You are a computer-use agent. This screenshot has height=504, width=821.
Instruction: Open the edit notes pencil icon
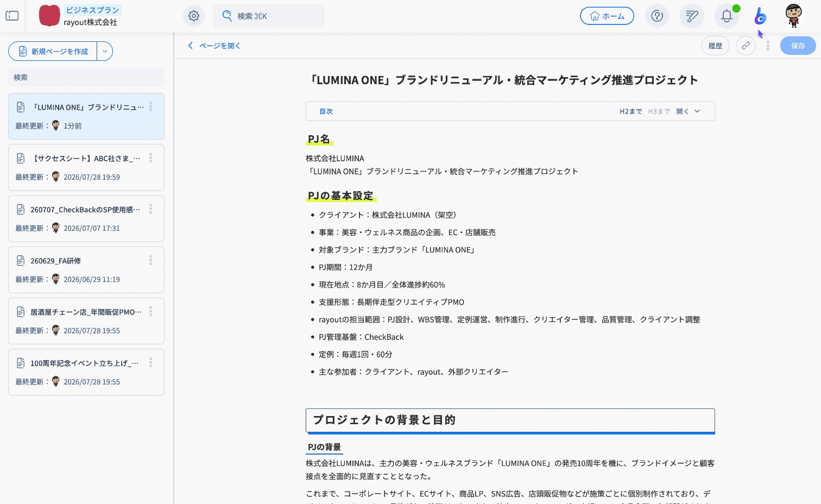[692, 16]
